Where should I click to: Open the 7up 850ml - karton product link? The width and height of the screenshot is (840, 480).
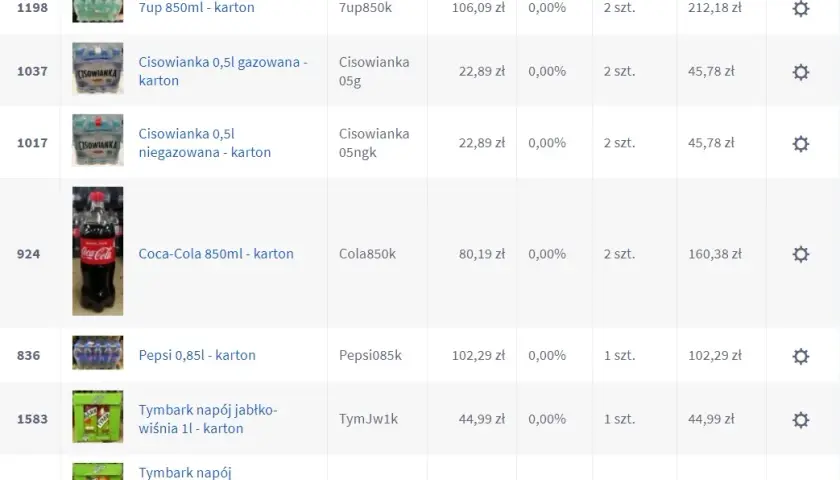196,8
